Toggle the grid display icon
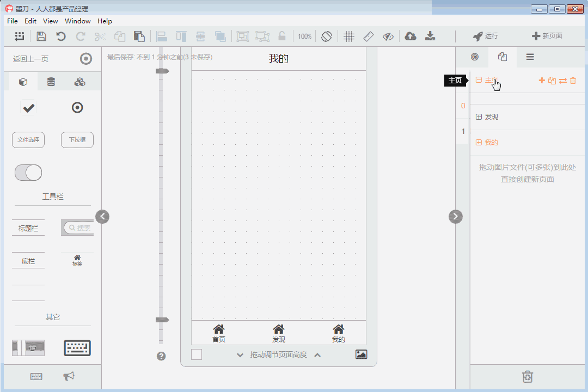The width and height of the screenshot is (588, 392). point(349,36)
